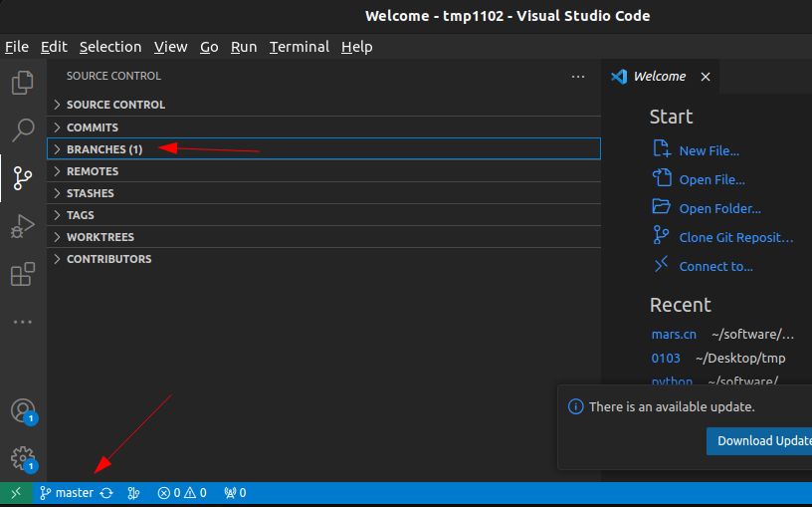Open Source Control panel more actions ellipsis
Image resolution: width=812 pixels, height=507 pixels.
(x=578, y=76)
